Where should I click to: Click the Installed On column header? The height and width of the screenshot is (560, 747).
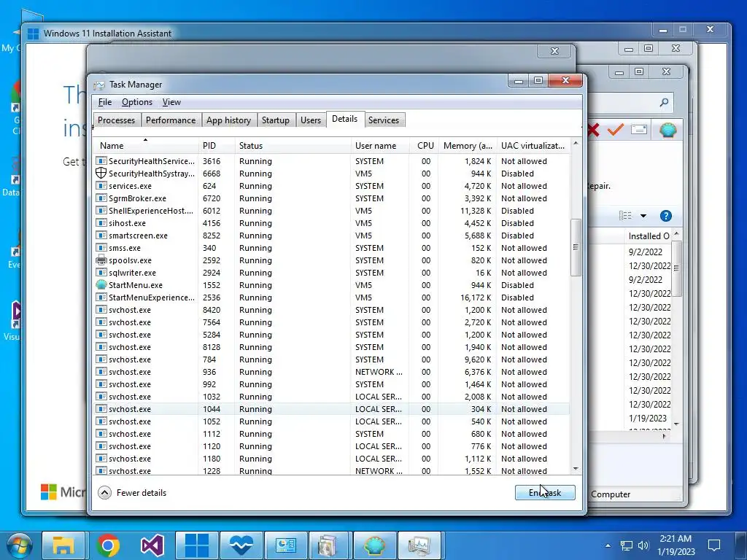click(x=649, y=236)
